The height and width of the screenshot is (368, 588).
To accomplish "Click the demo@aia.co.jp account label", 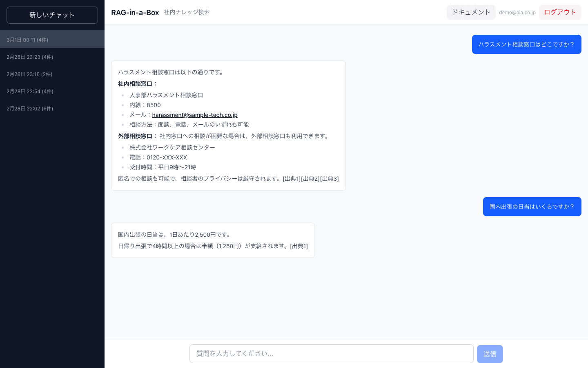I will [x=517, y=12].
